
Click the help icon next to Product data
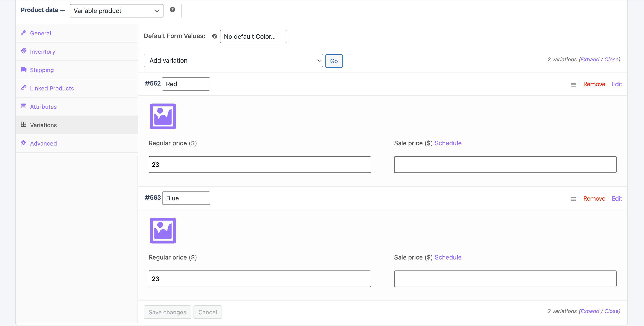[172, 10]
